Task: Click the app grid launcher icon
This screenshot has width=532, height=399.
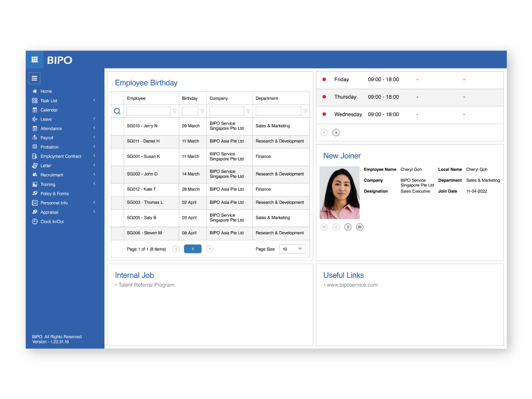Action: [x=34, y=59]
